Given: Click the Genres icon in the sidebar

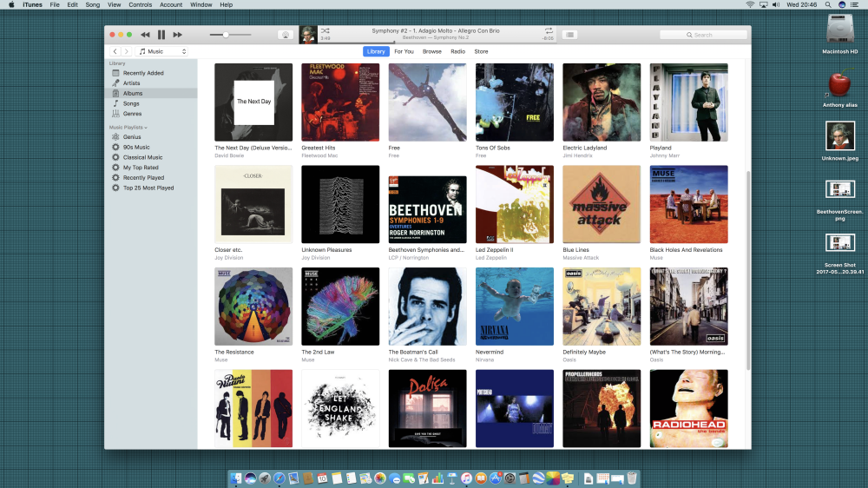Looking at the screenshot, I should [x=115, y=114].
